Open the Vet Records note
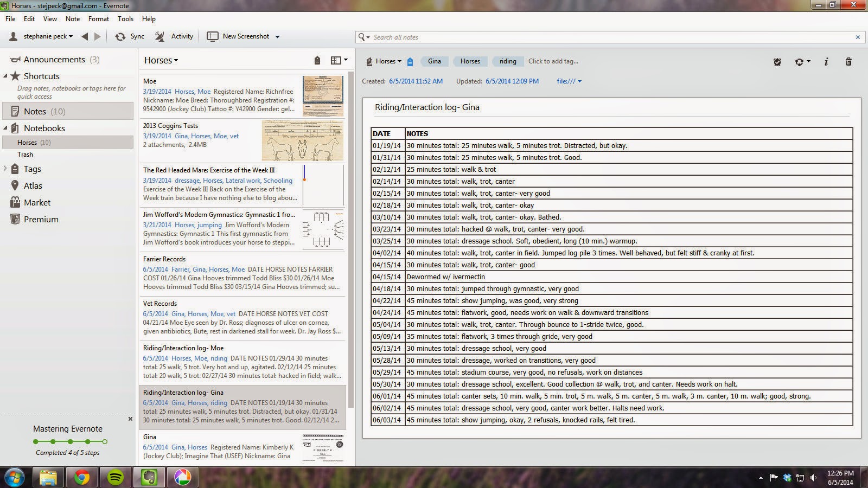This screenshot has width=868, height=488. tap(242, 318)
